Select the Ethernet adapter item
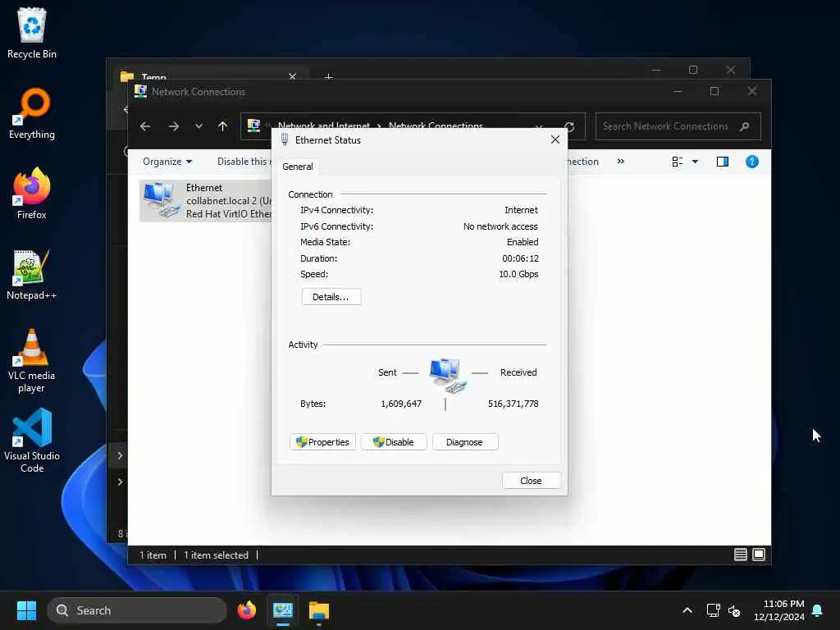 tap(206, 201)
